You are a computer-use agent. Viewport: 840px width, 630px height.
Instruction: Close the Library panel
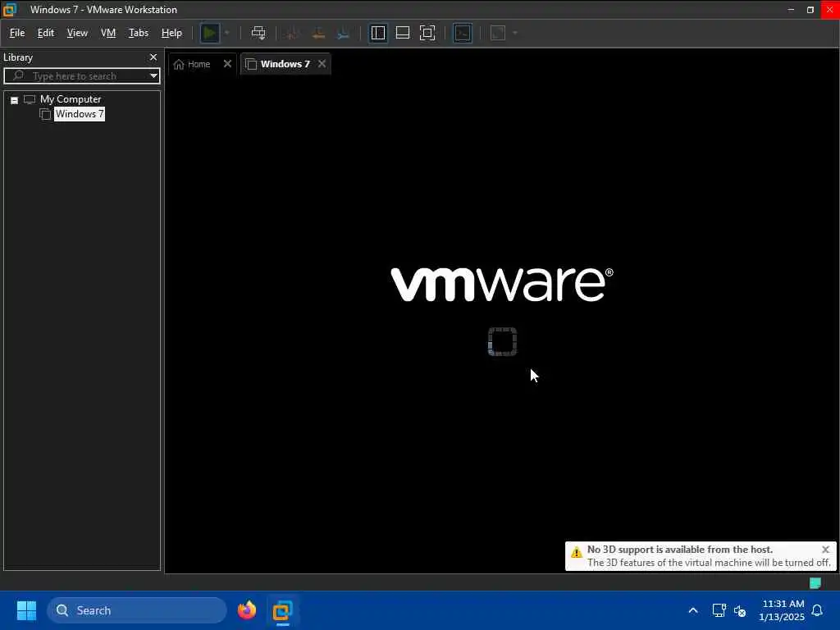point(153,57)
